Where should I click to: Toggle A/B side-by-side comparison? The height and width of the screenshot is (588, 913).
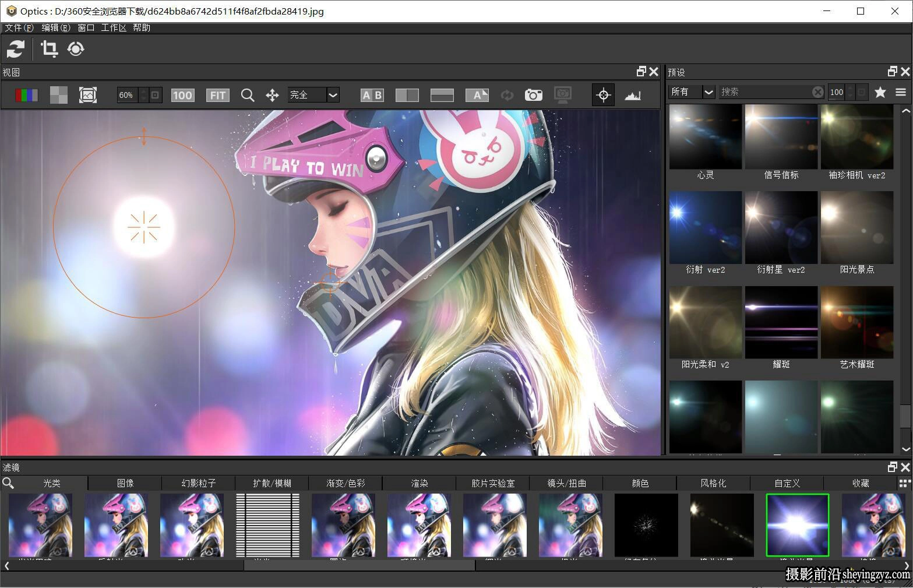372,95
